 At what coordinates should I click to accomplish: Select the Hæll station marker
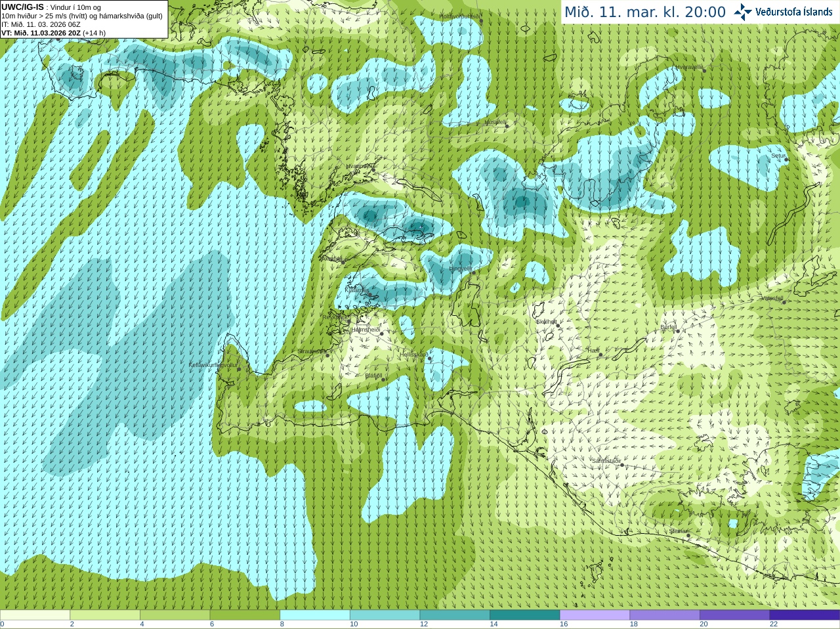(x=600, y=355)
